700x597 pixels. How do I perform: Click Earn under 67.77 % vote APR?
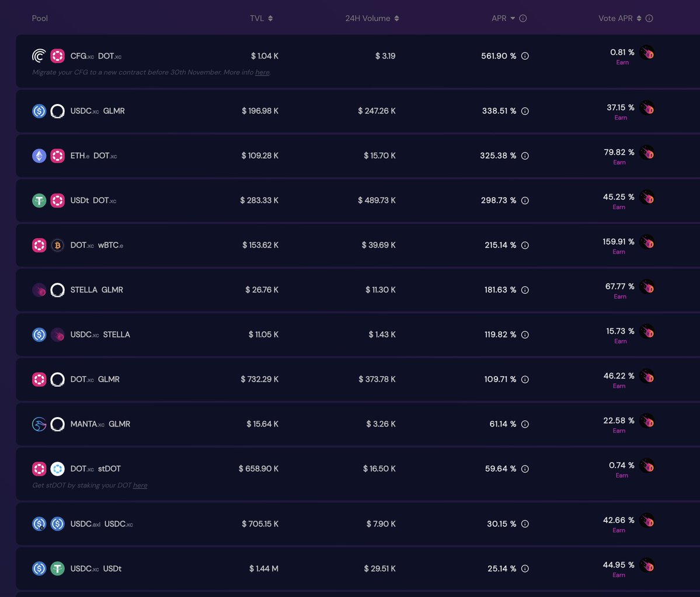pos(620,297)
